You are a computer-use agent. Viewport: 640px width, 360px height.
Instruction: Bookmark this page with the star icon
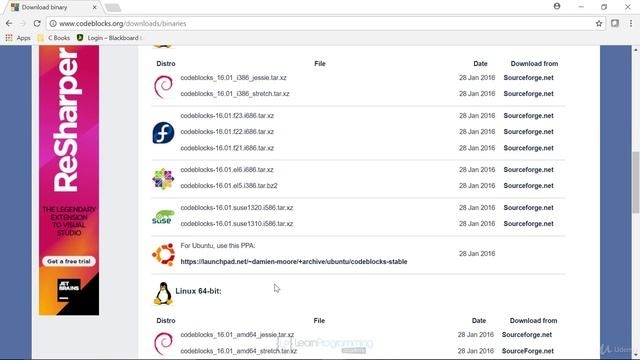click(x=599, y=24)
